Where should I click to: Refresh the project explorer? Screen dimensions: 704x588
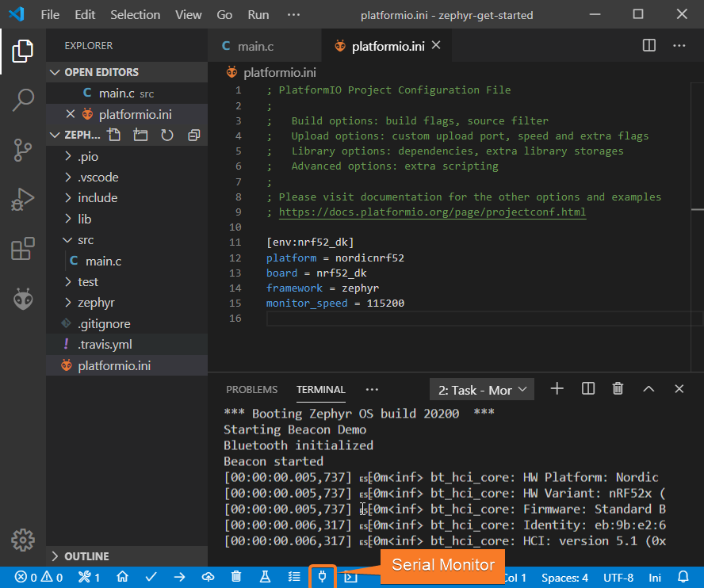pos(167,135)
